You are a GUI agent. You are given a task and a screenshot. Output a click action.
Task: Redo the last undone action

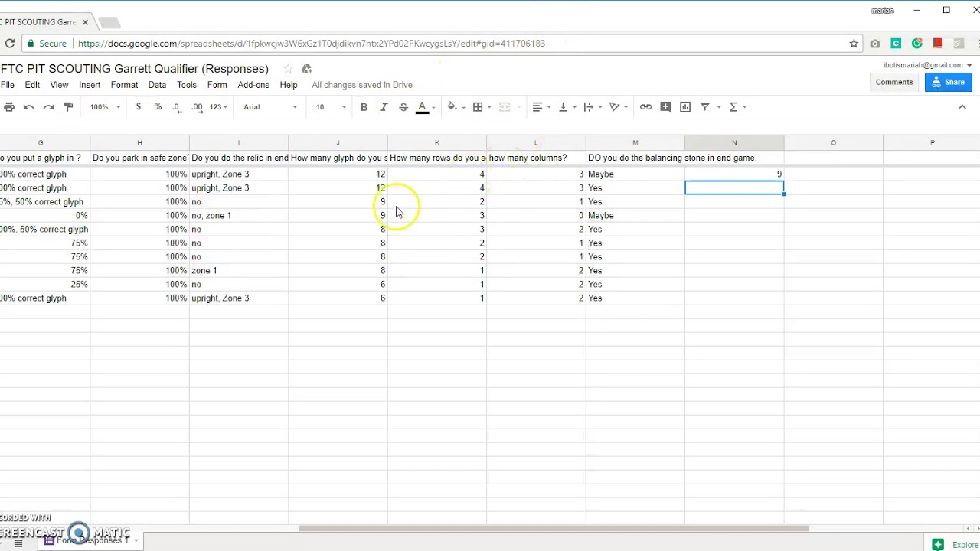pyautogui.click(x=48, y=107)
